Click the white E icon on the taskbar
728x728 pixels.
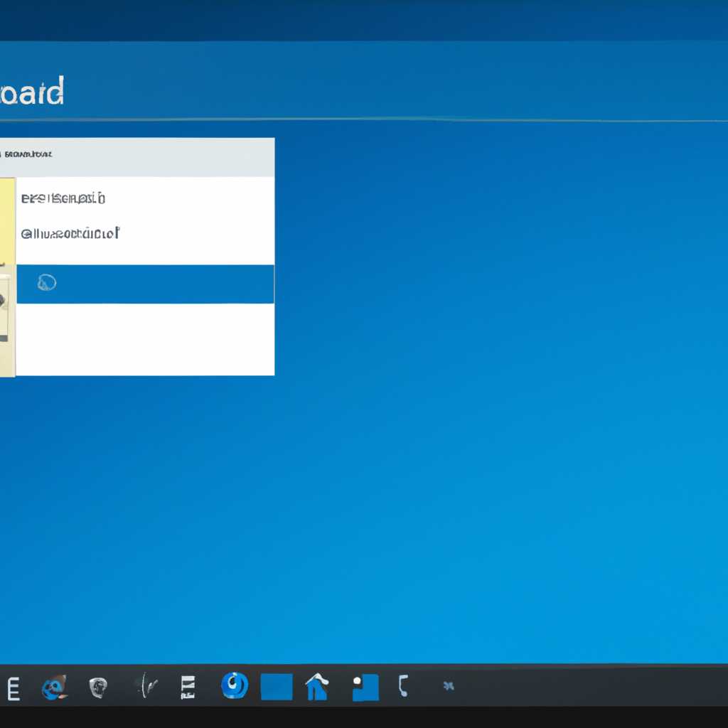[x=14, y=688]
